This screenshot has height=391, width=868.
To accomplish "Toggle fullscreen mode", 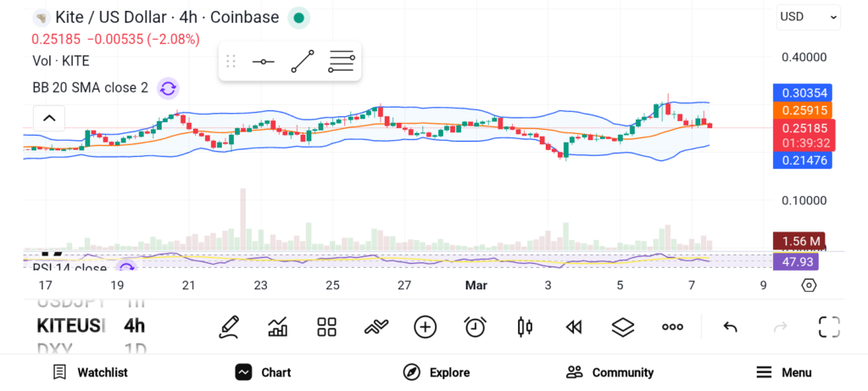I will [x=828, y=327].
